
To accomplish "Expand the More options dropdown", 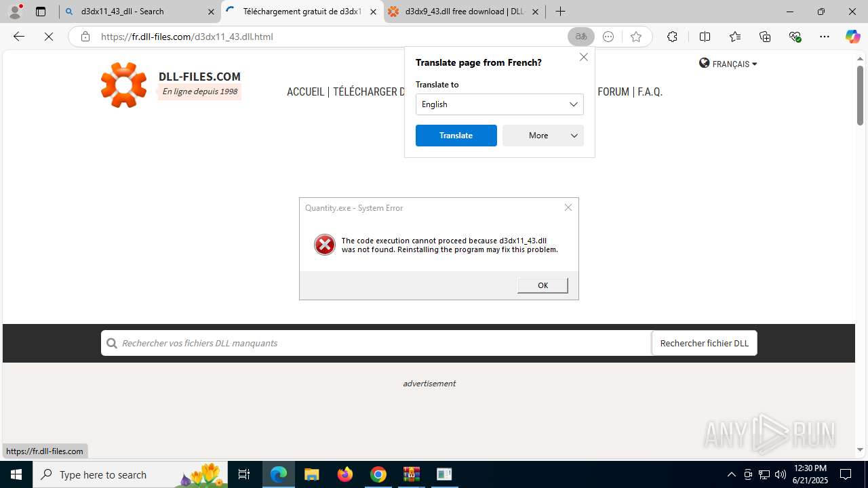I will pyautogui.click(x=542, y=136).
